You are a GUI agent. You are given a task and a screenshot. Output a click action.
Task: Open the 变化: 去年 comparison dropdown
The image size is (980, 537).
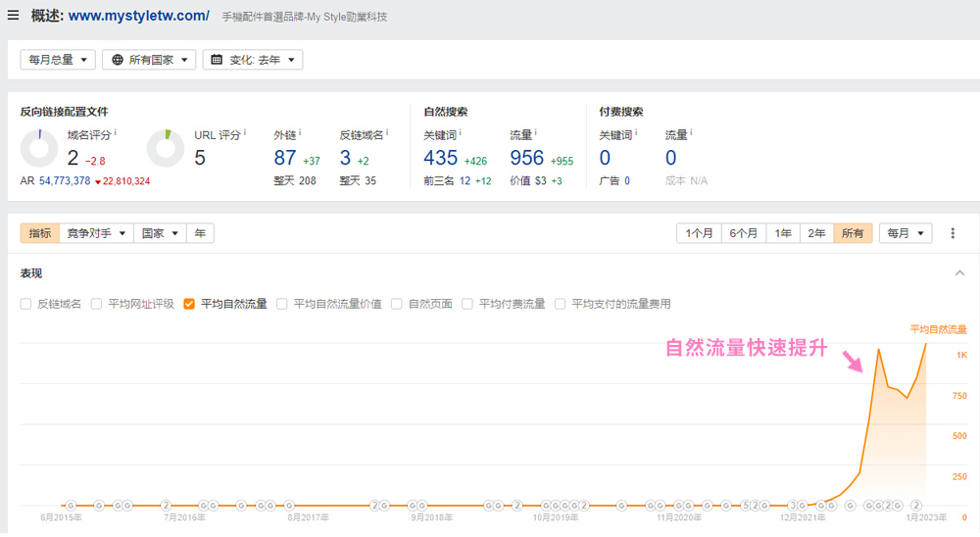[x=253, y=60]
